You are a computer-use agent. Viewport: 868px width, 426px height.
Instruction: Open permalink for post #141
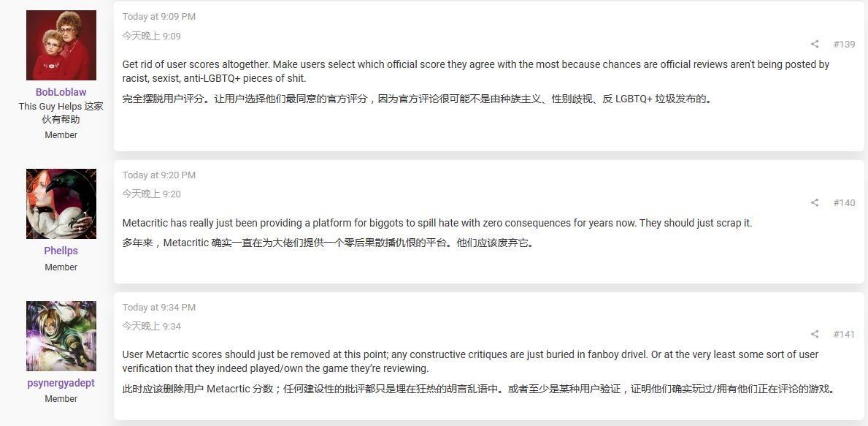[844, 334]
